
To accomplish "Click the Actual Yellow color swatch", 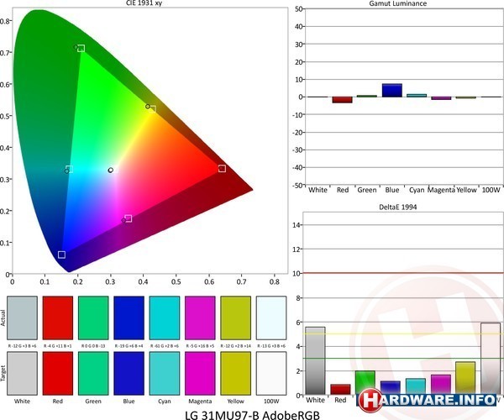I will point(235,318).
